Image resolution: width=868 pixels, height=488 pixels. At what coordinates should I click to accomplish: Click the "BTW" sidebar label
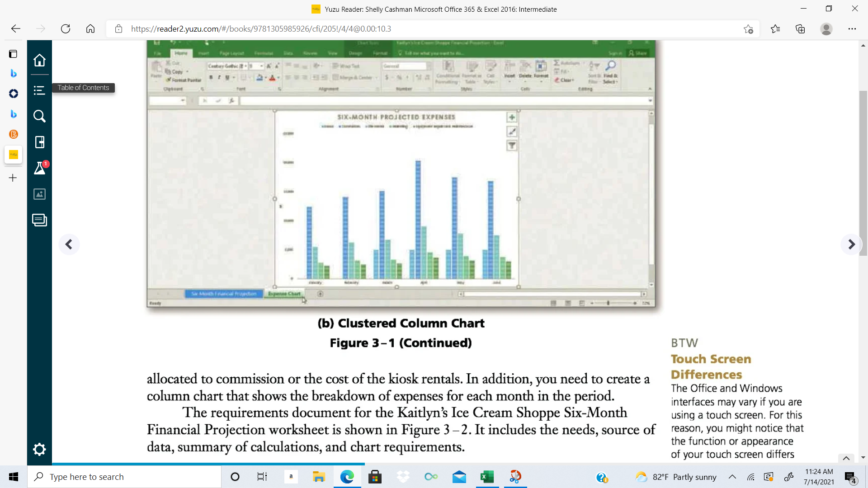click(x=684, y=343)
